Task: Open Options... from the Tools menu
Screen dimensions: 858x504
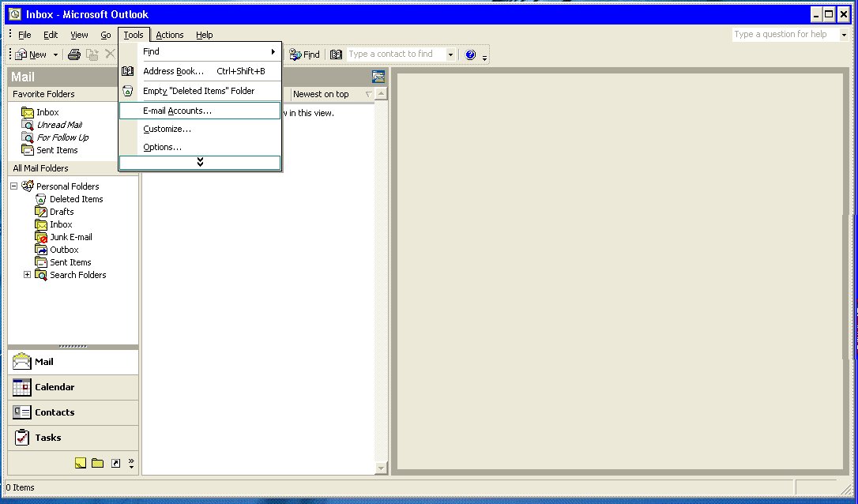Action: click(200, 147)
